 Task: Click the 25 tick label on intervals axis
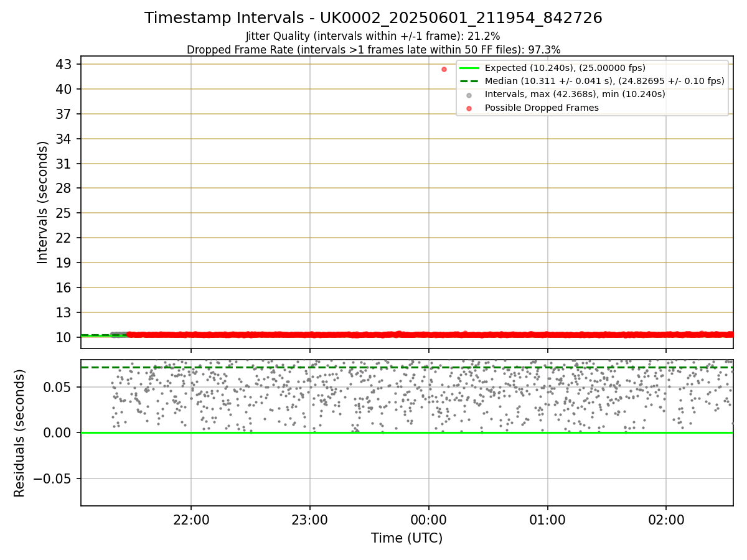click(x=64, y=213)
